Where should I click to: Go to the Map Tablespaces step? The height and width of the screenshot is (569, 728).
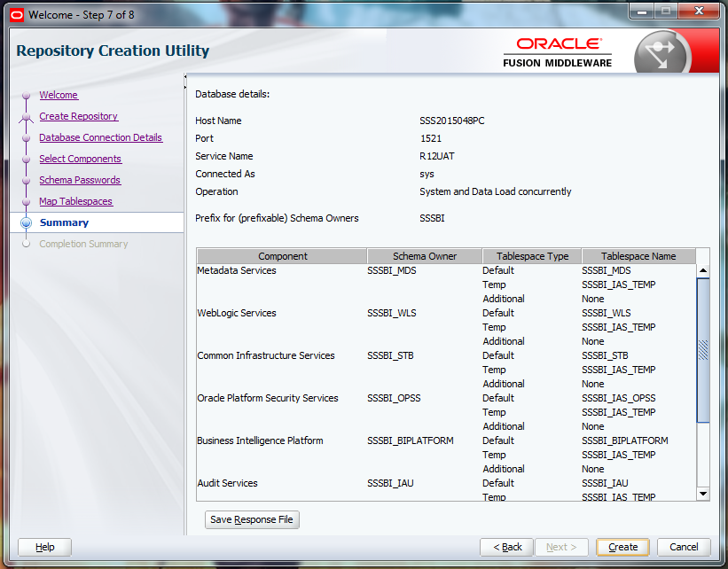click(x=75, y=201)
